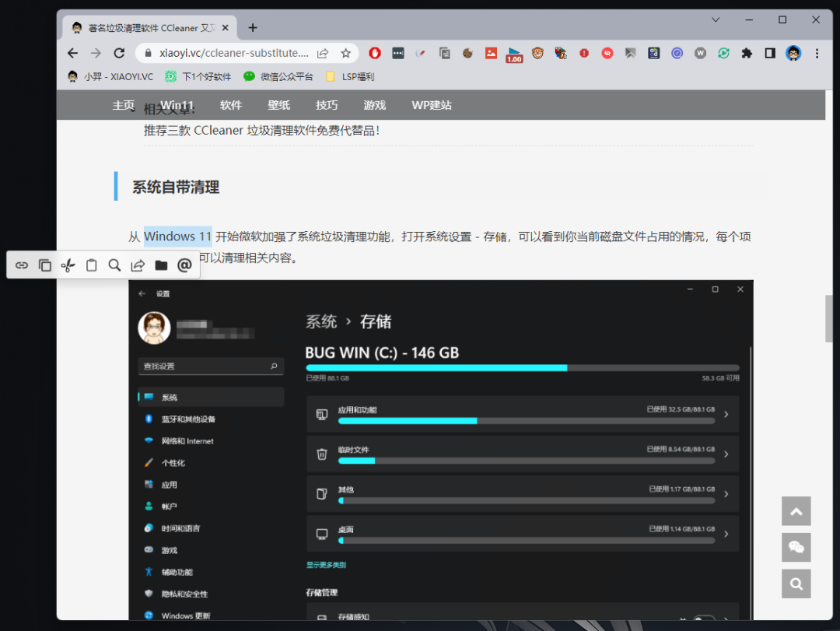Click the 查找设置 search box in settings image
The height and width of the screenshot is (631, 840).
click(211, 366)
